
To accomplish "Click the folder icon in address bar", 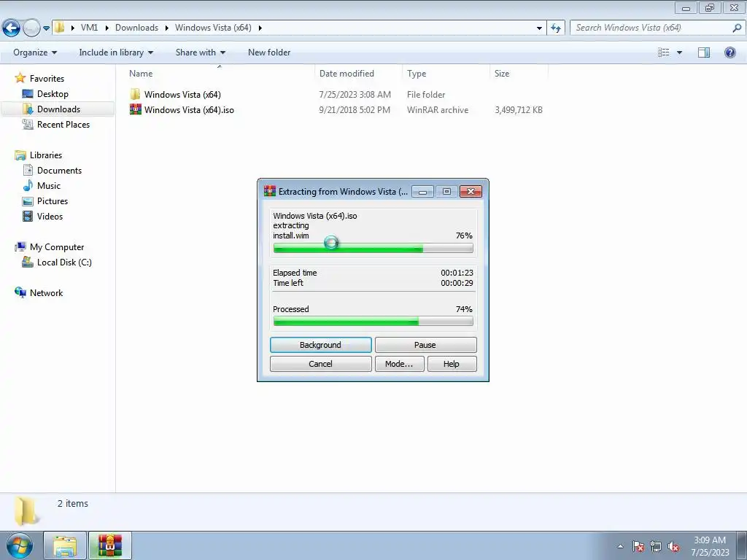I will pos(60,27).
